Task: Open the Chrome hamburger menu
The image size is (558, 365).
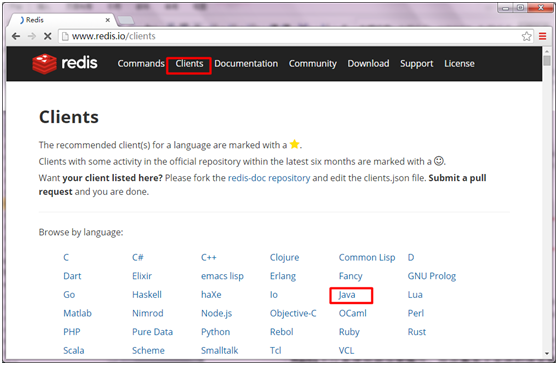Action: 542,36
